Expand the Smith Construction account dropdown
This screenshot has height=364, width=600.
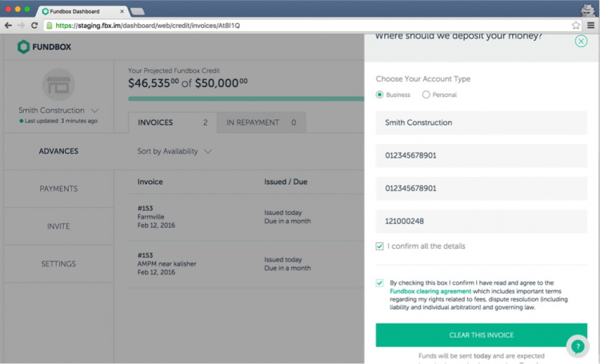[94, 110]
